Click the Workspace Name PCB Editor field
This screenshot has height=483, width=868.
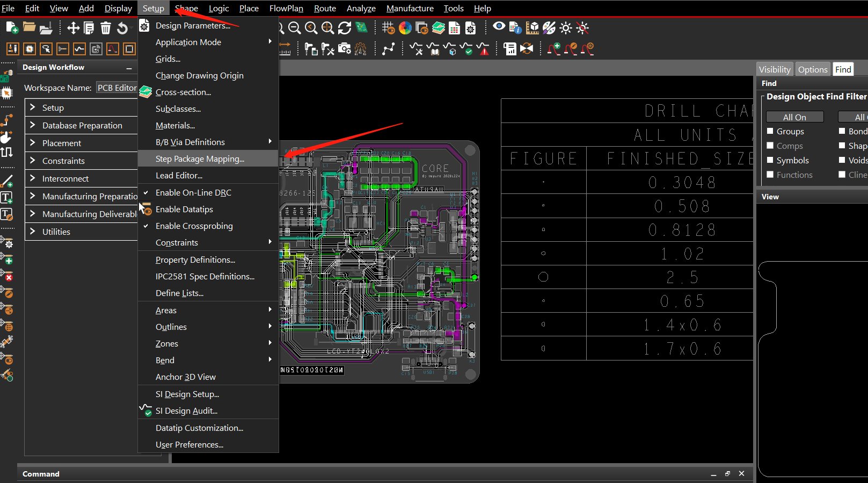coord(117,88)
